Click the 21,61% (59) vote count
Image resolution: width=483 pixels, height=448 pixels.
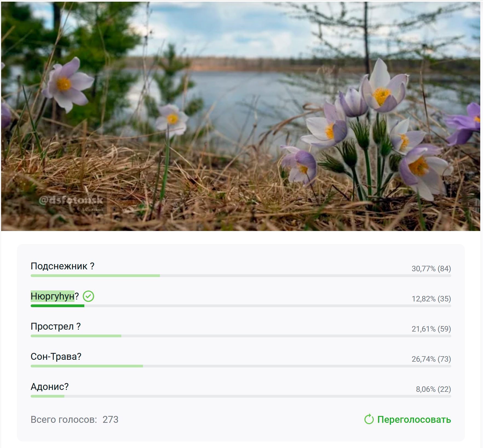click(431, 329)
